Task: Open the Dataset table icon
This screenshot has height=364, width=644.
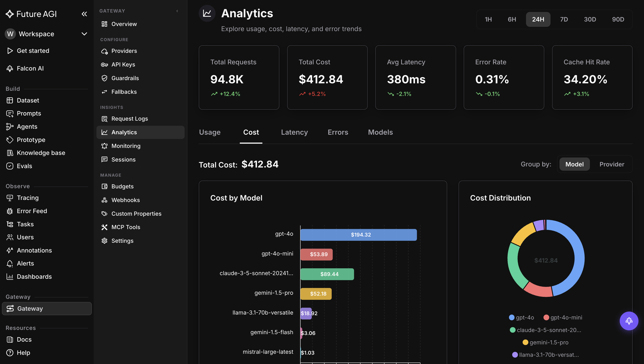Action: point(10,100)
